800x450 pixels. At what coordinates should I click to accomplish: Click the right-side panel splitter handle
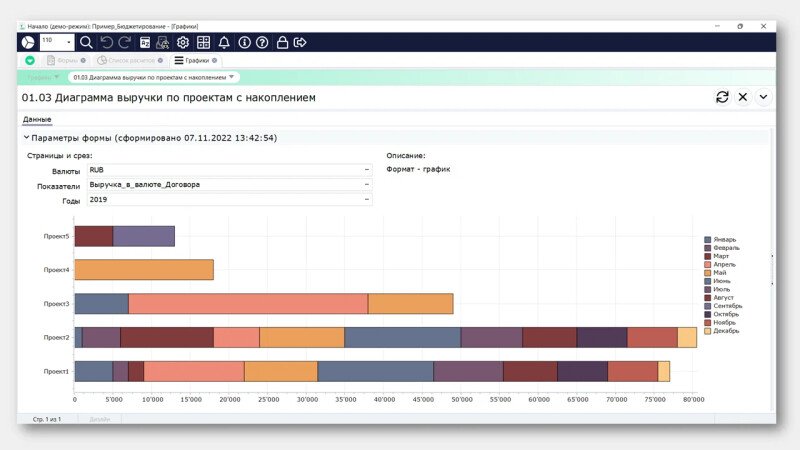pos(772,269)
